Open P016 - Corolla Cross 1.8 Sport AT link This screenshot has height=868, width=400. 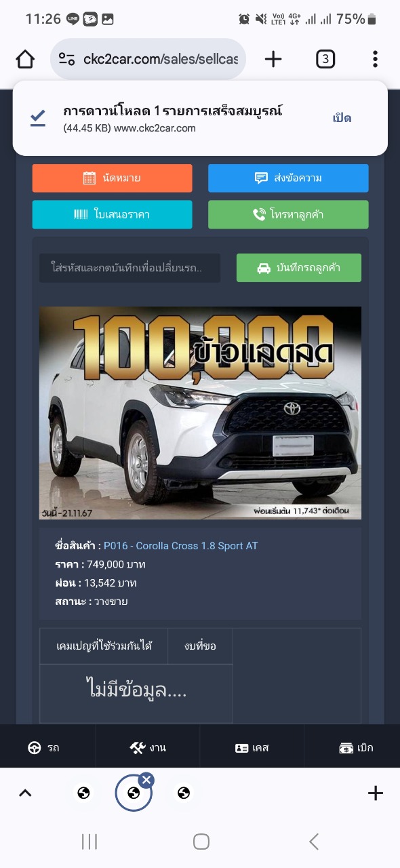(181, 546)
